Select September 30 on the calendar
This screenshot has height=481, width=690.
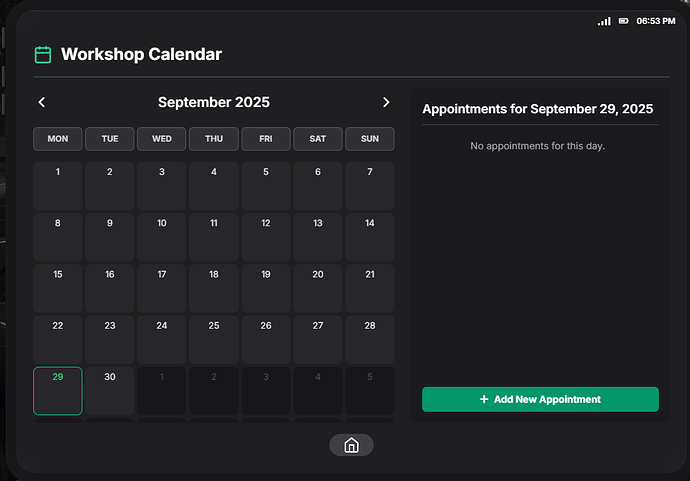tap(110, 390)
